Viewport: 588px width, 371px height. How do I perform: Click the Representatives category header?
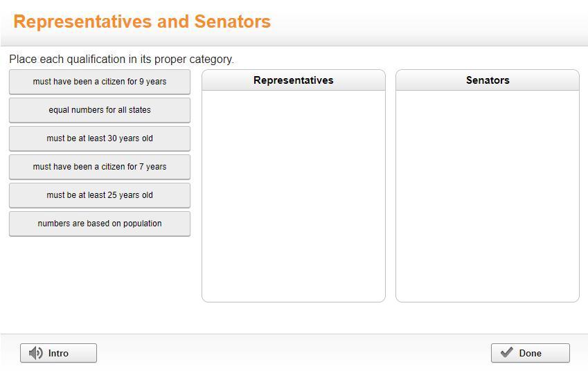point(294,80)
